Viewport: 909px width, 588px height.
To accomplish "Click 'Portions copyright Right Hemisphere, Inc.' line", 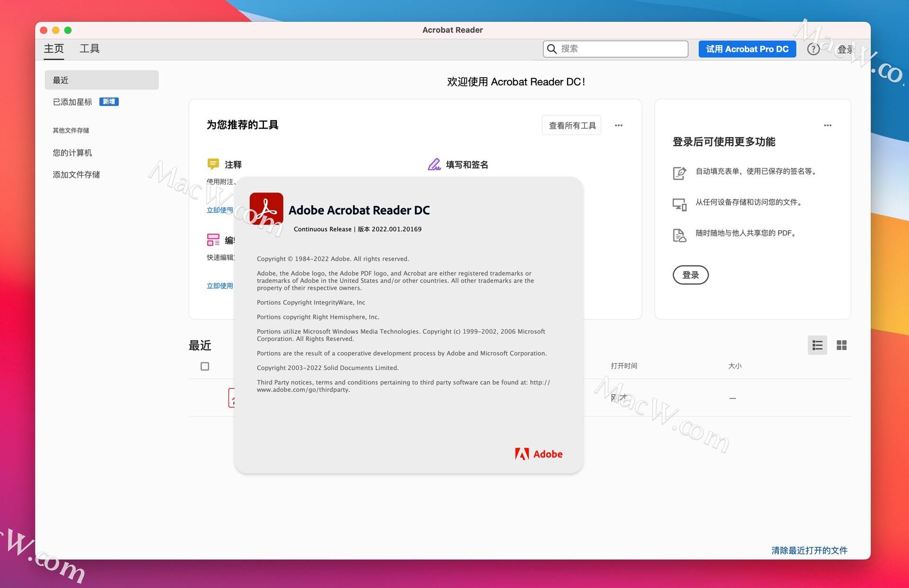I will click(318, 317).
